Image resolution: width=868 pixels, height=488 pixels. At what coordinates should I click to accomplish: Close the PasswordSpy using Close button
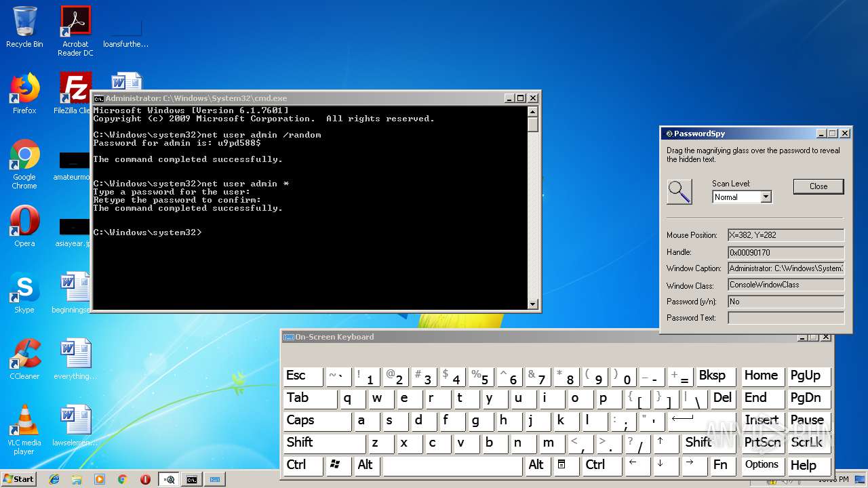pyautogui.click(x=818, y=186)
